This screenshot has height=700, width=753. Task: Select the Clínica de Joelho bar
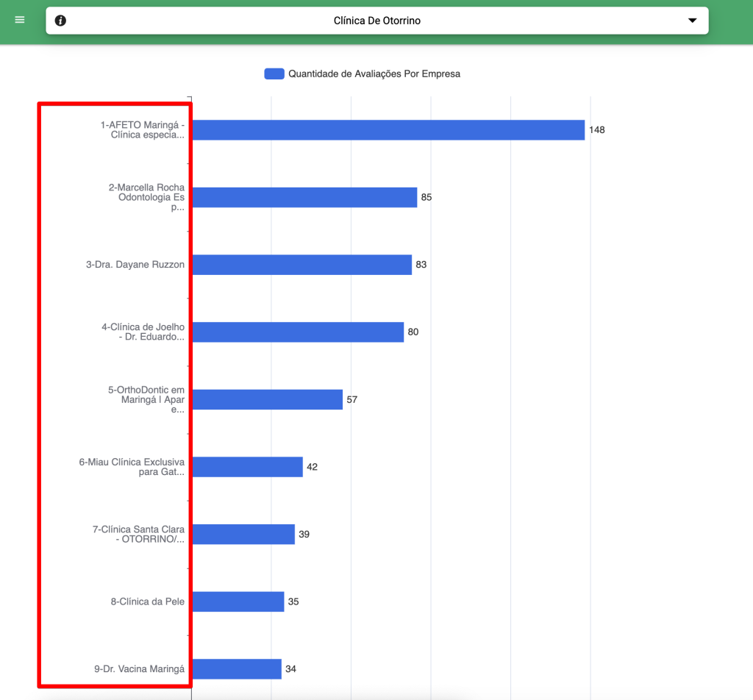[x=299, y=332]
